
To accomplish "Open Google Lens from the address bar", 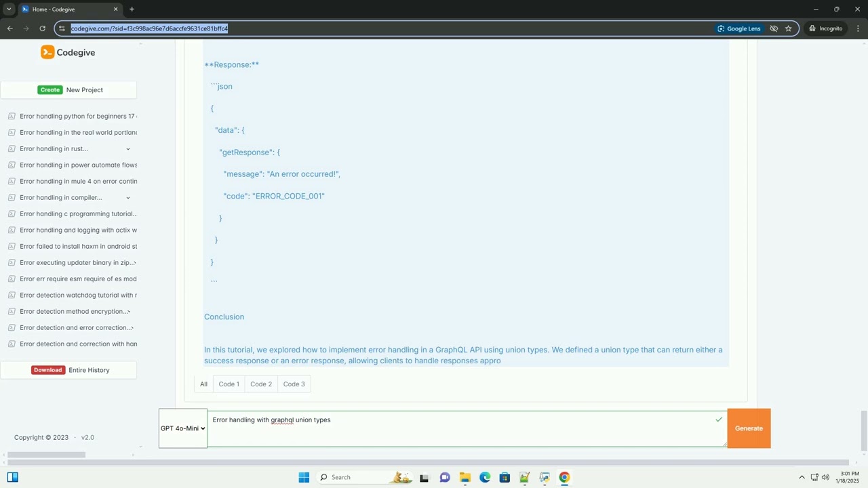I will [x=739, y=28].
